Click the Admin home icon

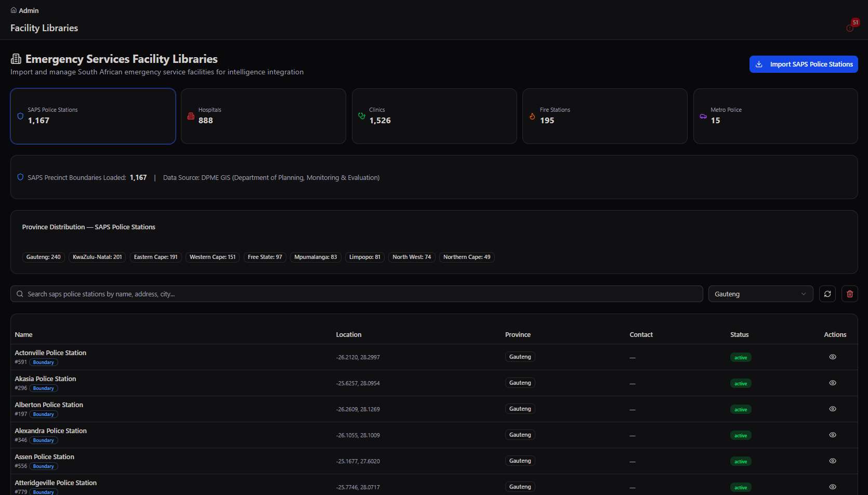coord(14,10)
